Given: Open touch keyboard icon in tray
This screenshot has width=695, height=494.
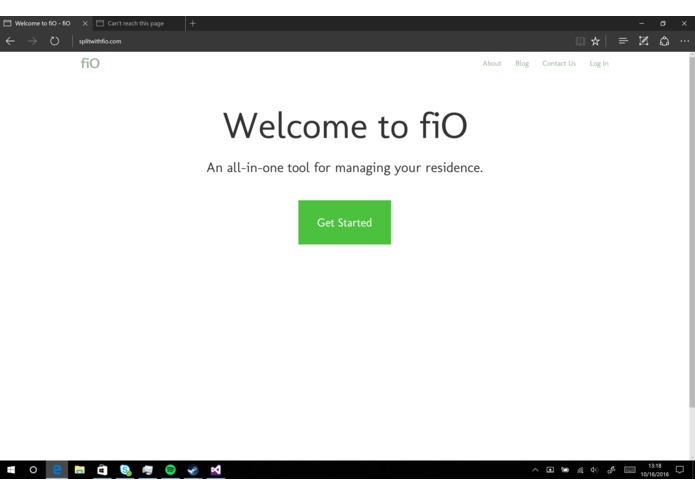Looking at the screenshot, I should 630,470.
